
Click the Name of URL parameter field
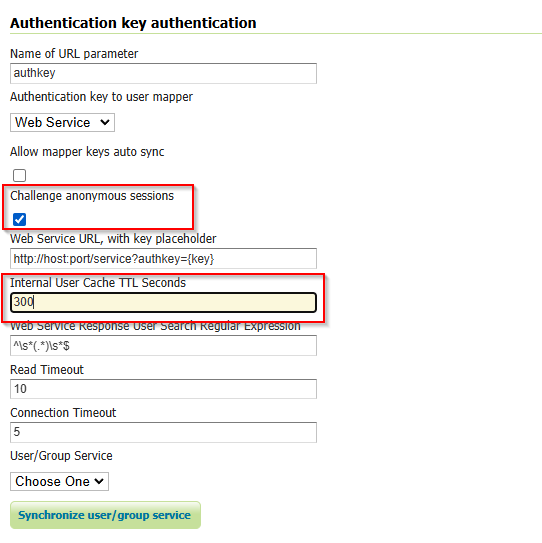163,73
